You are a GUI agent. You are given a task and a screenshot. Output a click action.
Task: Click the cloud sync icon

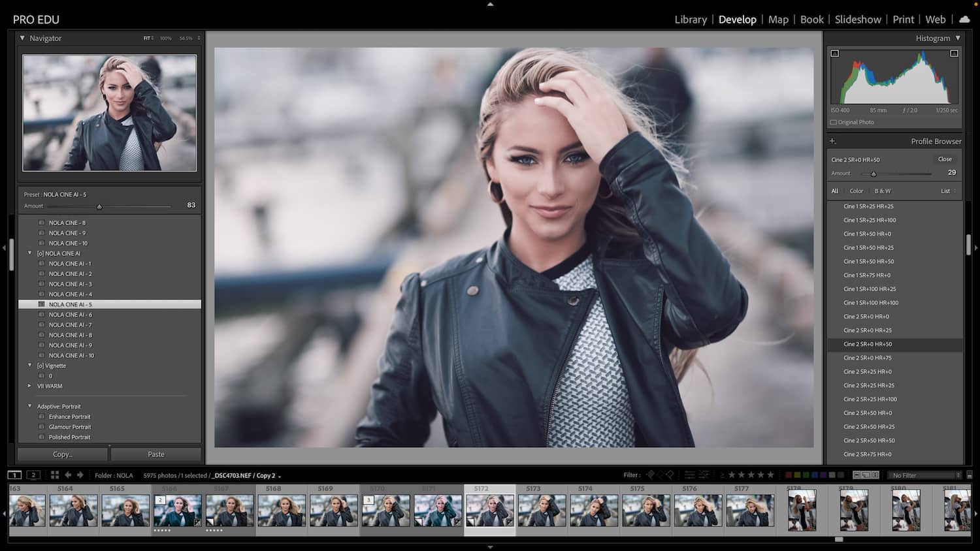pos(964,20)
